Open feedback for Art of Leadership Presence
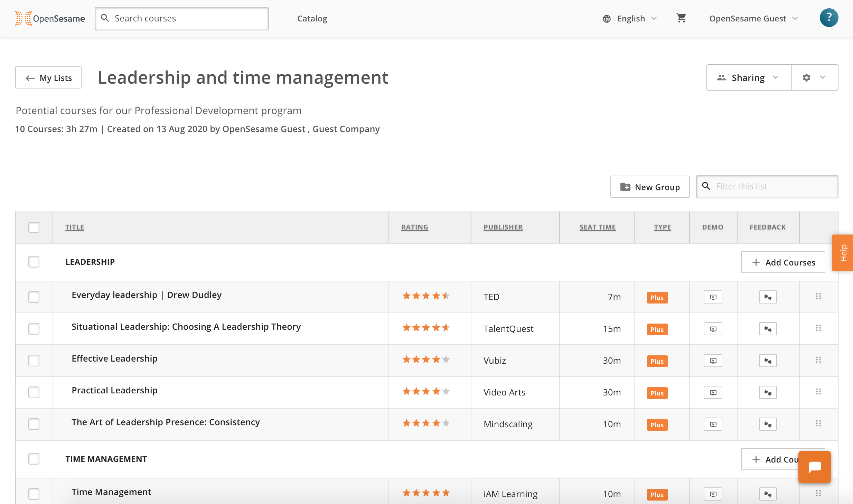Viewport: 853px width, 504px height. tap(768, 424)
